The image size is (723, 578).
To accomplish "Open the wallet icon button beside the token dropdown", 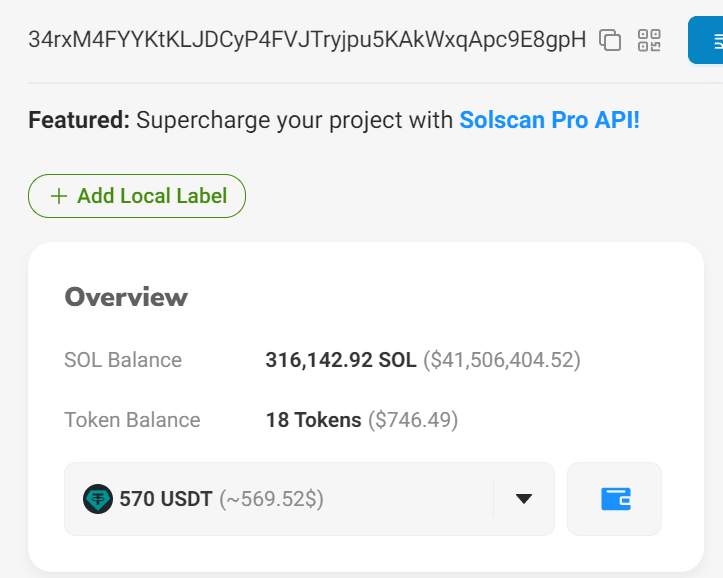I will pos(614,498).
